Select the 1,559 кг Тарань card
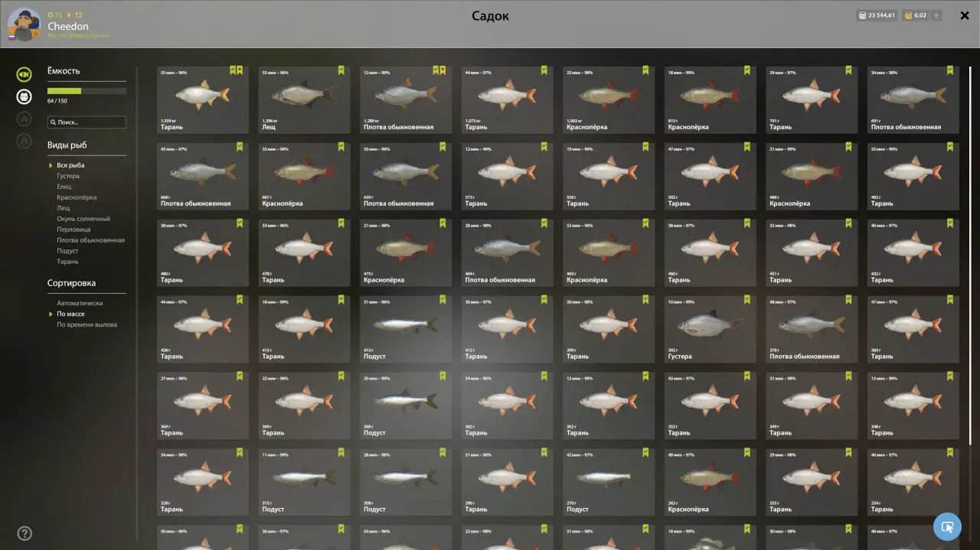Screen dimensions: 980x550 pyautogui.click(x=203, y=99)
